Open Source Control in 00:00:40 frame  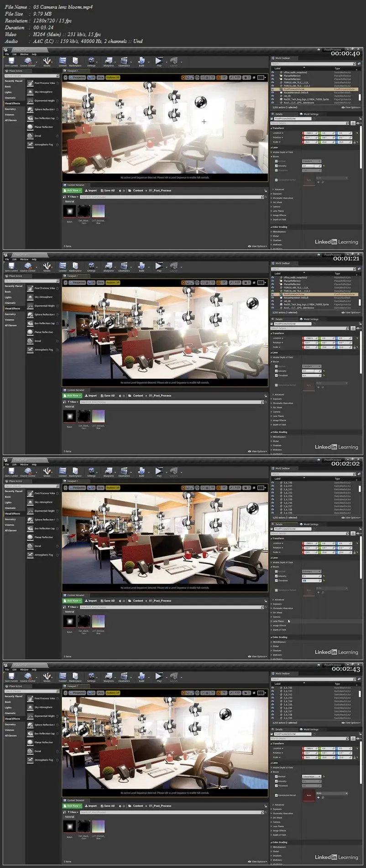click(28, 61)
